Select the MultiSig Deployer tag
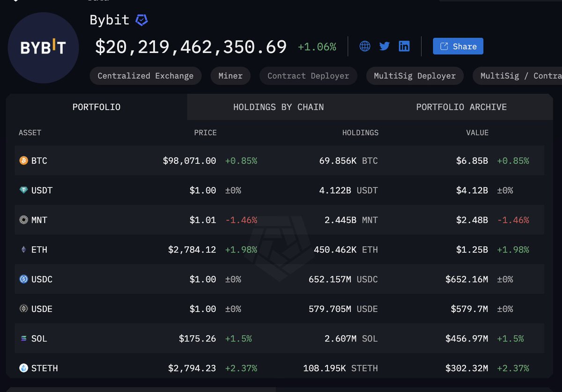Image resolution: width=562 pixels, height=392 pixels. (414, 76)
